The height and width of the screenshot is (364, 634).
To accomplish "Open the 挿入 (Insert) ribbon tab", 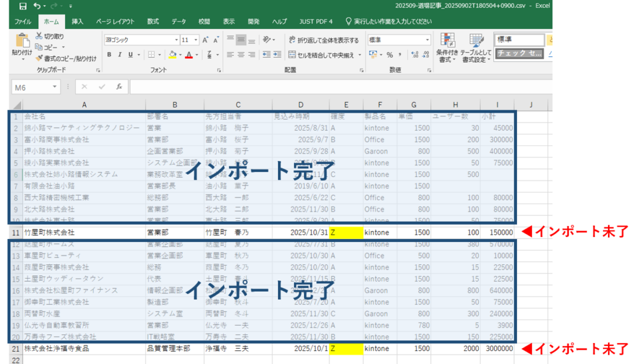I will tap(77, 21).
